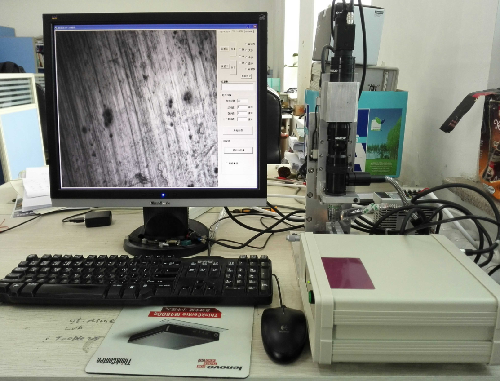Screen dimensions: 500x381
Task: Click the fourth numeric field beside the checkbox
Action: tap(242, 119)
